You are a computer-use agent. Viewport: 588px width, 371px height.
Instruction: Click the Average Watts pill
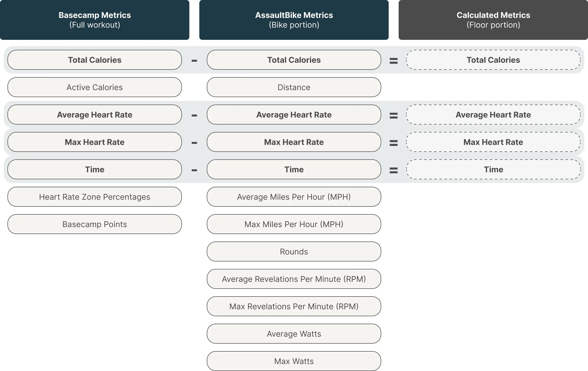tap(294, 334)
